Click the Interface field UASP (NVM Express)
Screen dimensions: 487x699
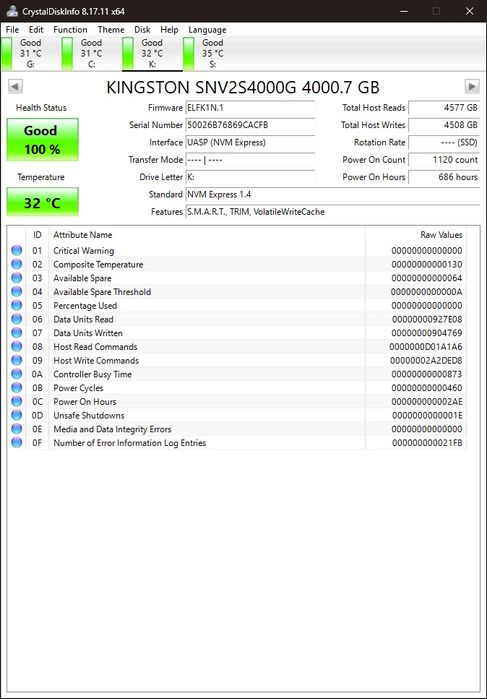(250, 142)
